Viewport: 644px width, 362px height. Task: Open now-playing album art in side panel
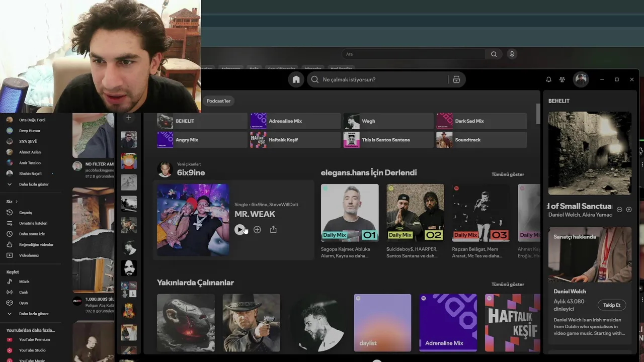point(590,153)
